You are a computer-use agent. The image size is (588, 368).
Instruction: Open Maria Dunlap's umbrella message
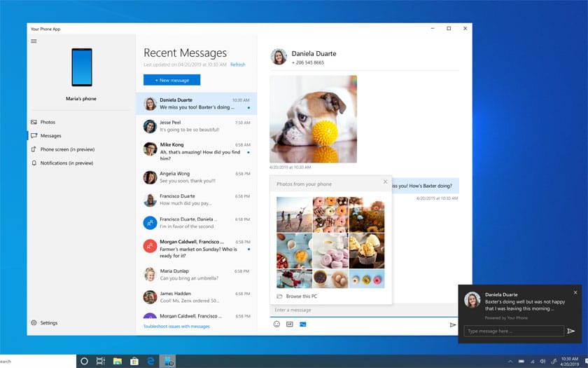coord(197,275)
